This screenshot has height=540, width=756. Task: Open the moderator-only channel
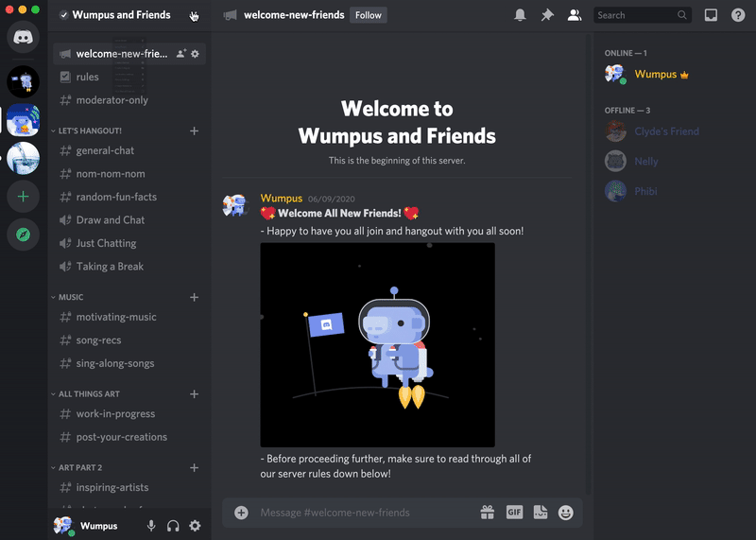(x=129, y=100)
